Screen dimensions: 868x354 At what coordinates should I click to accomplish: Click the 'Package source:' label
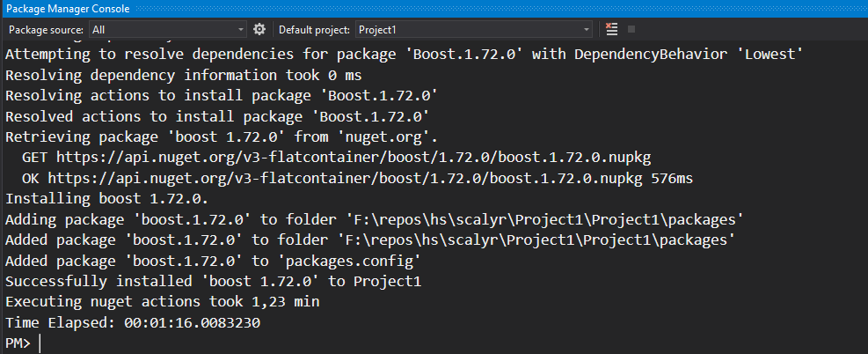click(x=46, y=30)
